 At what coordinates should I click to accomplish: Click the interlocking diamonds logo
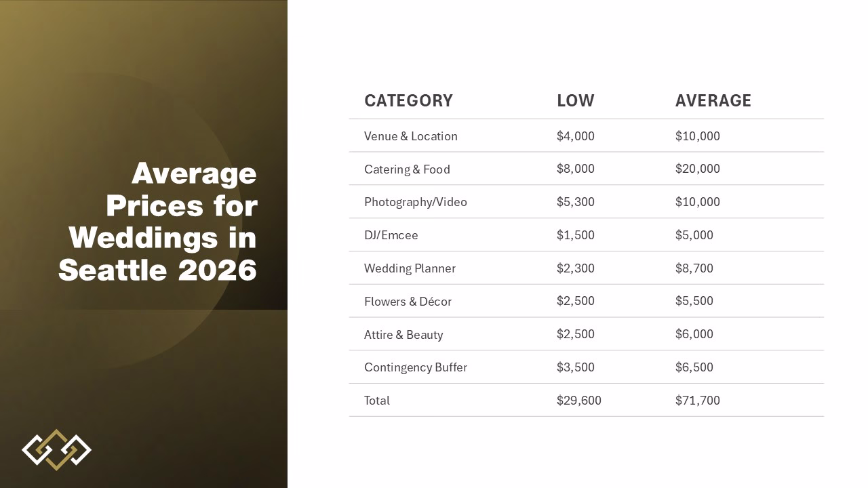pos(56,449)
